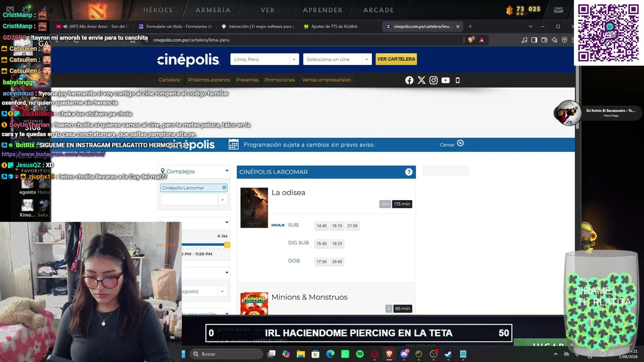Open Cinépolis Instagram icon

[x=433, y=80]
